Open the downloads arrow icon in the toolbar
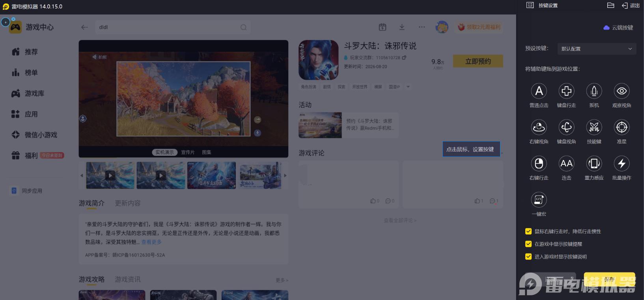 (402, 27)
